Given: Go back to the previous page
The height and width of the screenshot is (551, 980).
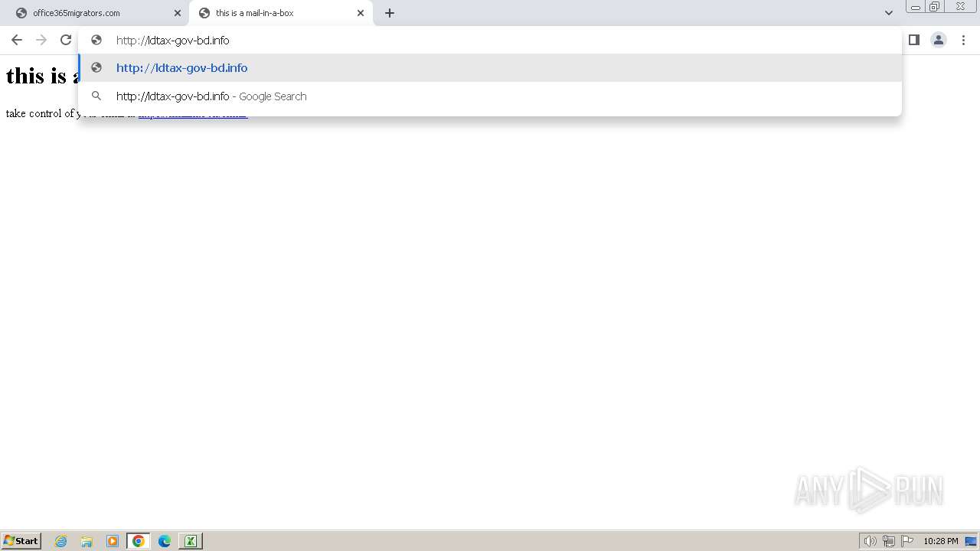Looking at the screenshot, I should click(17, 40).
